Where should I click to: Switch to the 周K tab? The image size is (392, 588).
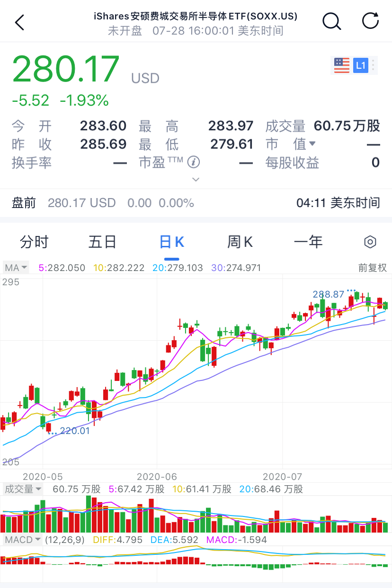point(240,242)
